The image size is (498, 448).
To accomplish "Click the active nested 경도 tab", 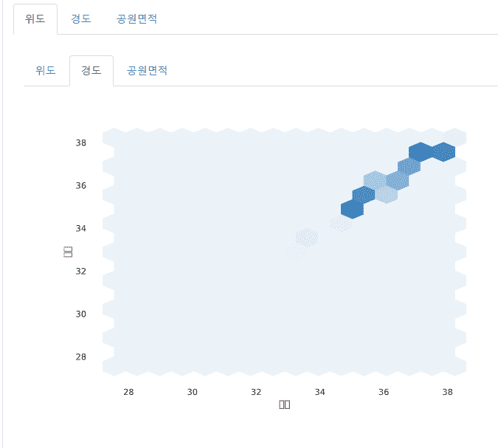I will click(x=91, y=71).
